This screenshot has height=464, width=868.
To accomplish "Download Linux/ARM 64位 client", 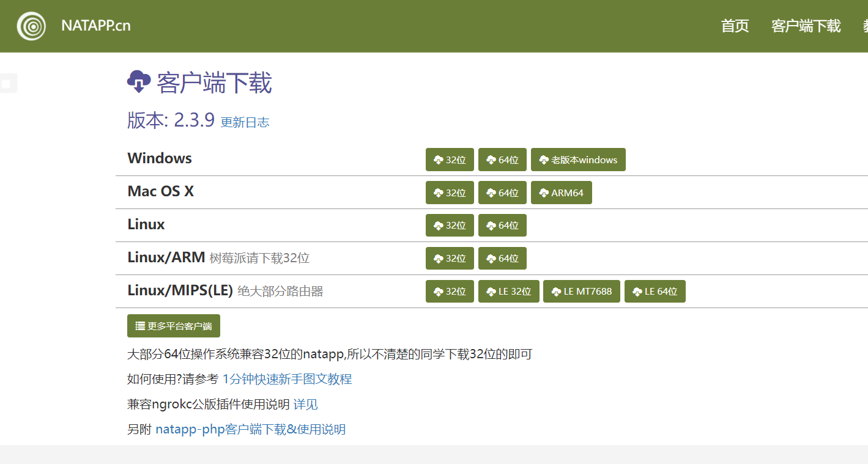I will pos(502,259).
